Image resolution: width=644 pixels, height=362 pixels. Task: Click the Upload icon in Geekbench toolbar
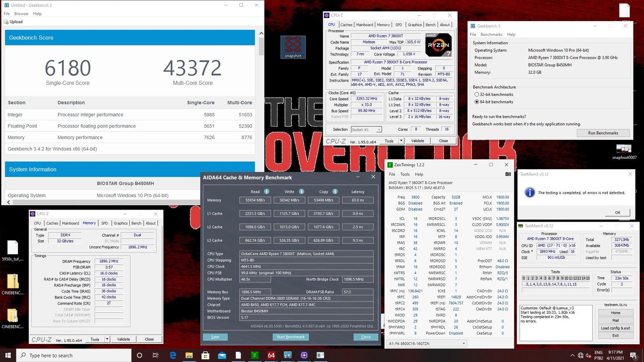tap(6, 22)
